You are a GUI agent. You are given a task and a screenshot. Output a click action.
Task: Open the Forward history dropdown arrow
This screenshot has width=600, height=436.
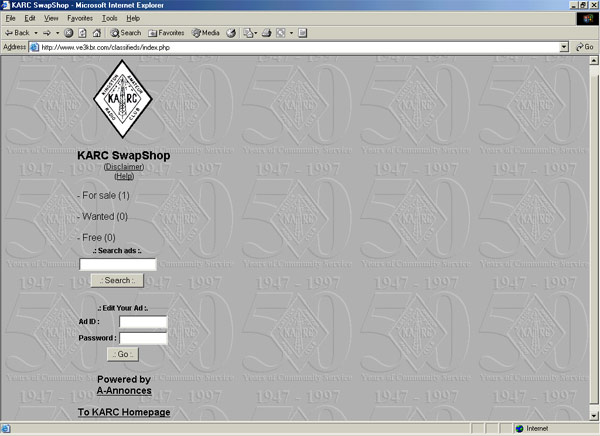(x=57, y=33)
